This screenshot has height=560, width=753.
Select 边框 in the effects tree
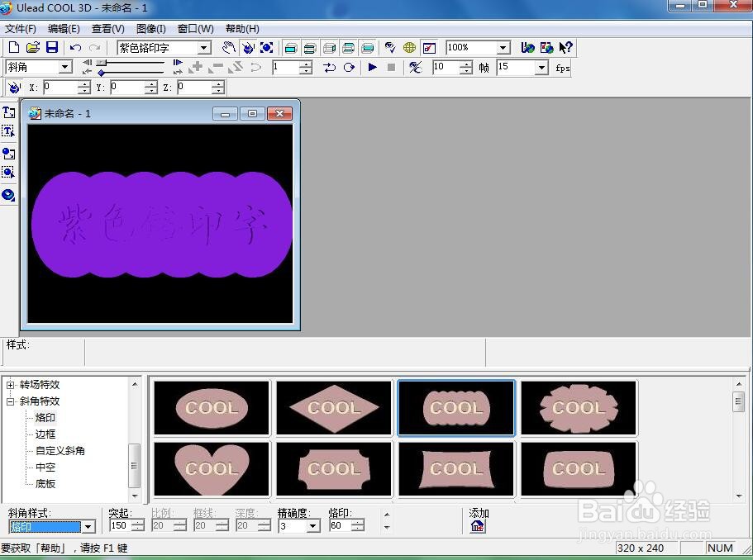pos(45,434)
